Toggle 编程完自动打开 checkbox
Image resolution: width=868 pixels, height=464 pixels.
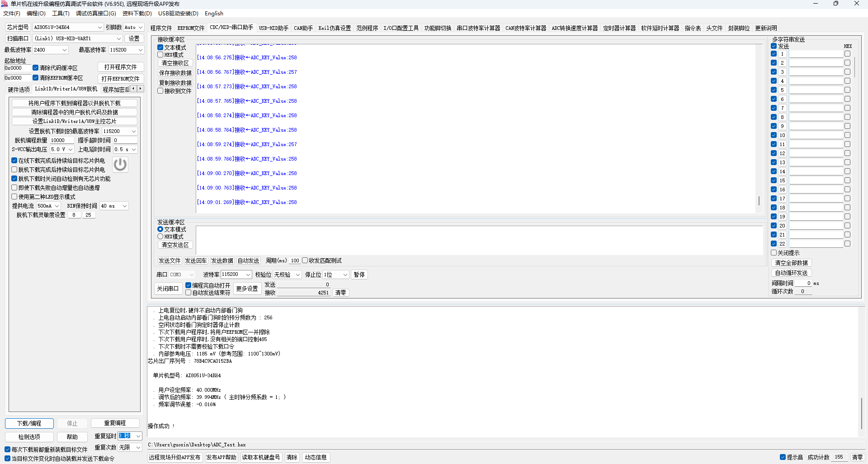pos(188,285)
